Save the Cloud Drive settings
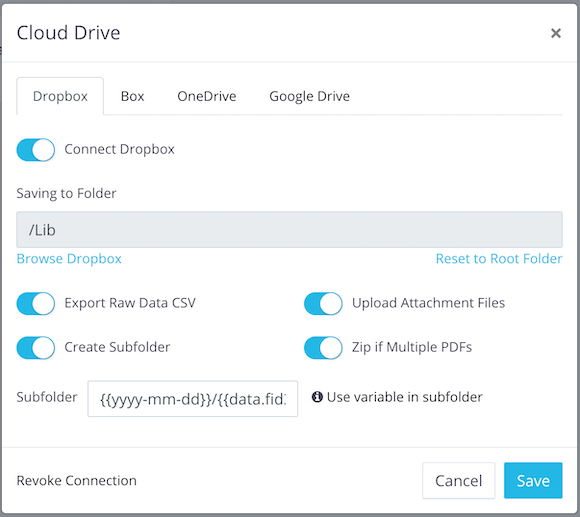This screenshot has width=580, height=517. coord(533,480)
